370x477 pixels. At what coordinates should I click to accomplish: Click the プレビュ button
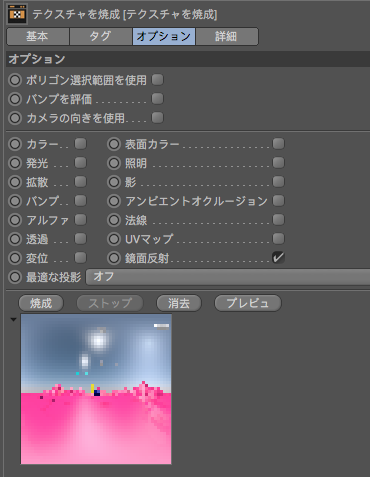[x=248, y=303]
